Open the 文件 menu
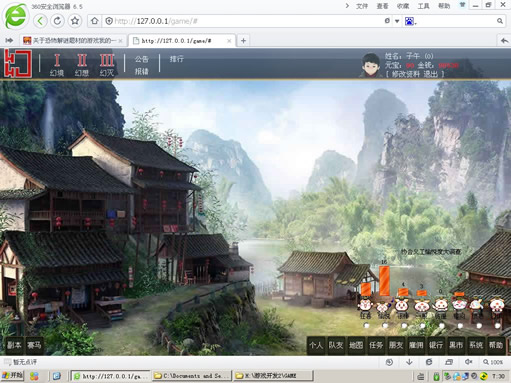This screenshot has width=511, height=383. tap(362, 6)
